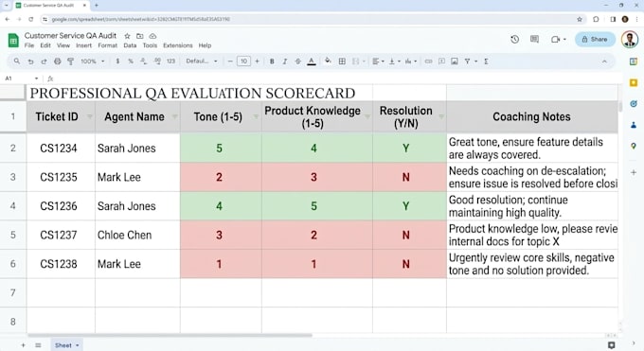The image size is (644, 351).
Task: Open Tasks in side panel
Action: [x=634, y=104]
